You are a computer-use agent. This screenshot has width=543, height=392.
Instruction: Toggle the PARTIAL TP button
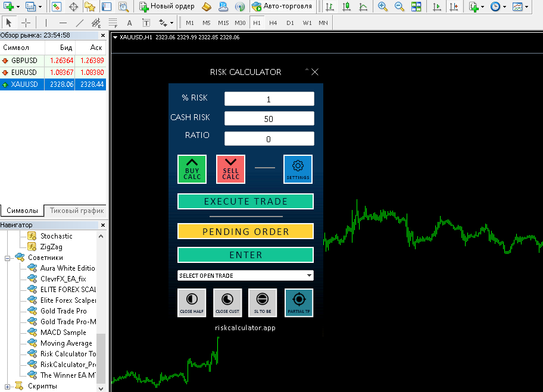[x=299, y=303]
